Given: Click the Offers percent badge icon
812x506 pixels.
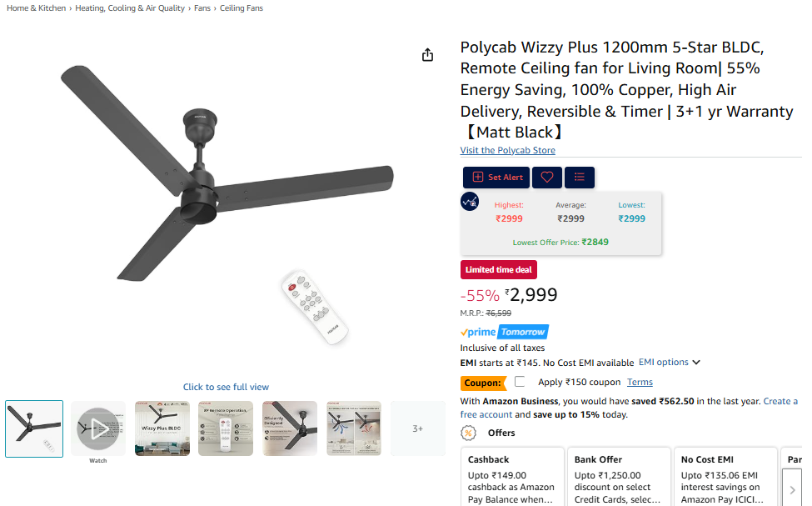Looking at the screenshot, I should click(x=468, y=433).
